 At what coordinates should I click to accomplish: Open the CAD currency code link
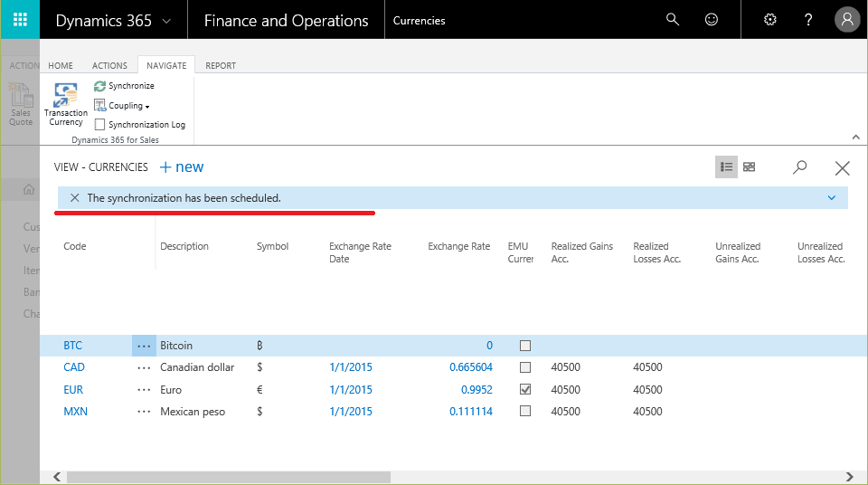click(x=74, y=367)
